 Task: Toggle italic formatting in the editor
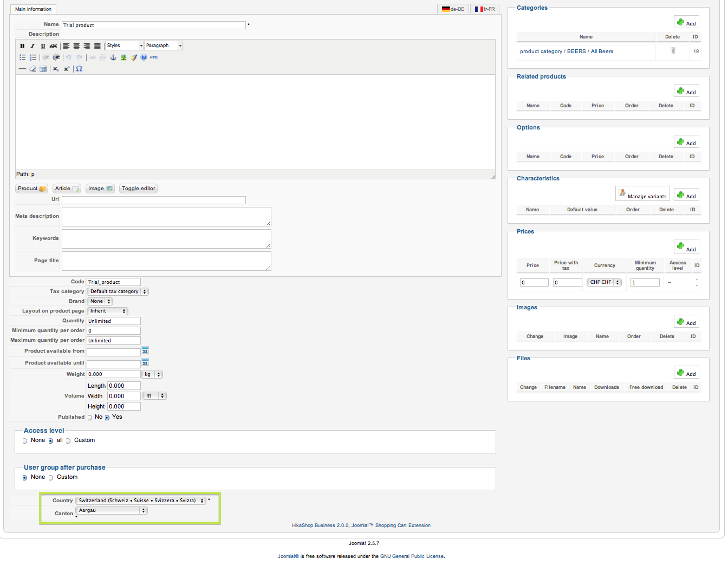(32, 46)
